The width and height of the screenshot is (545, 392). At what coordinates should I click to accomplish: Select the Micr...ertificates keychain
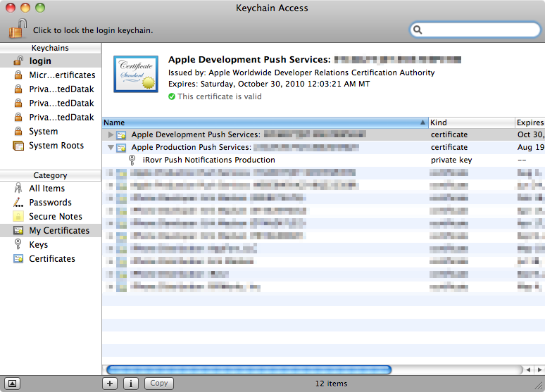pos(51,75)
